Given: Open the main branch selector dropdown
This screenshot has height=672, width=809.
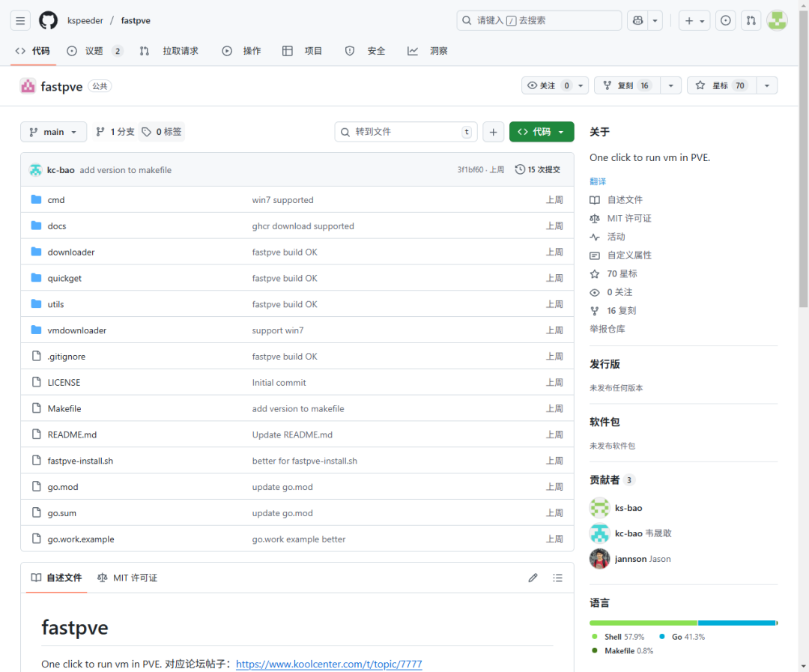Looking at the screenshot, I should [53, 131].
